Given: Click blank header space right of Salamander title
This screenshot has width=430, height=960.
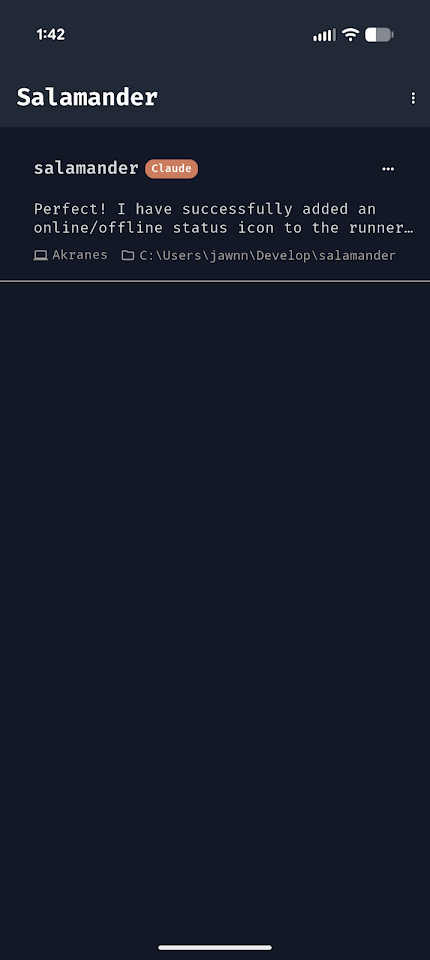Looking at the screenshot, I should pyautogui.click(x=283, y=98).
